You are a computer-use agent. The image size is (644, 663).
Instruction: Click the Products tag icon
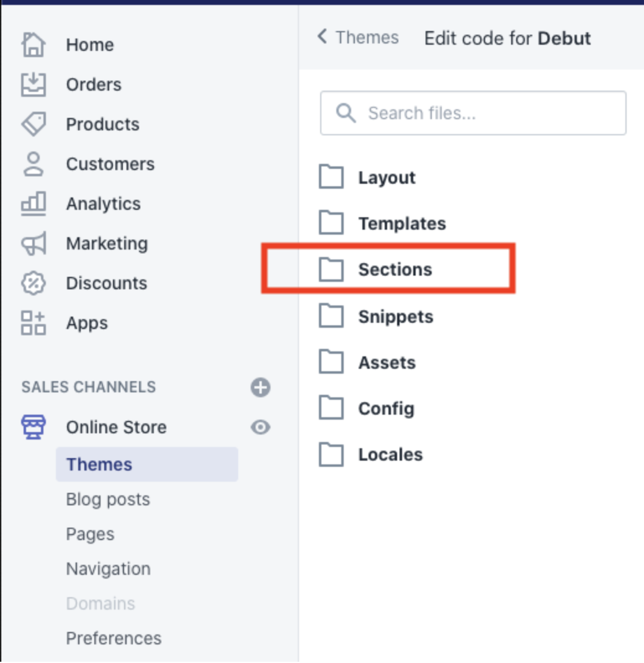click(x=34, y=124)
